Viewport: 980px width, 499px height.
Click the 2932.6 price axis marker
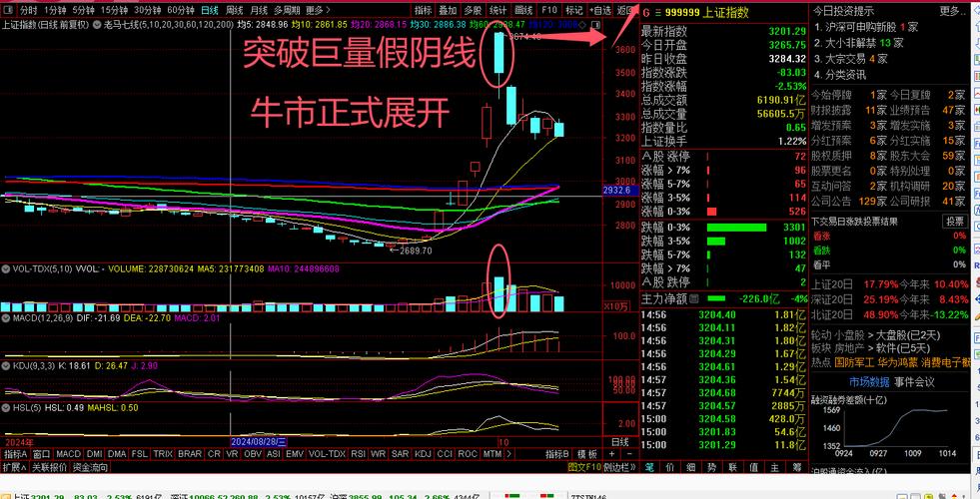(x=618, y=190)
